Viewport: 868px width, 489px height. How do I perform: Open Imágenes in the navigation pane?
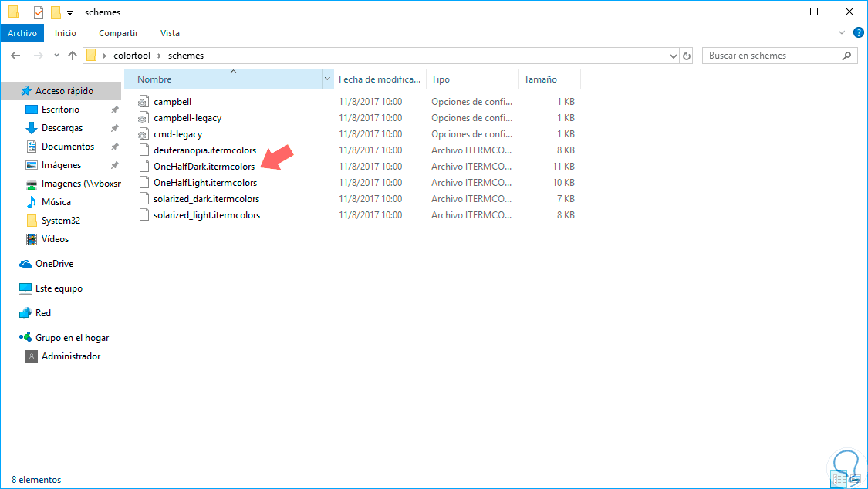pyautogui.click(x=61, y=165)
